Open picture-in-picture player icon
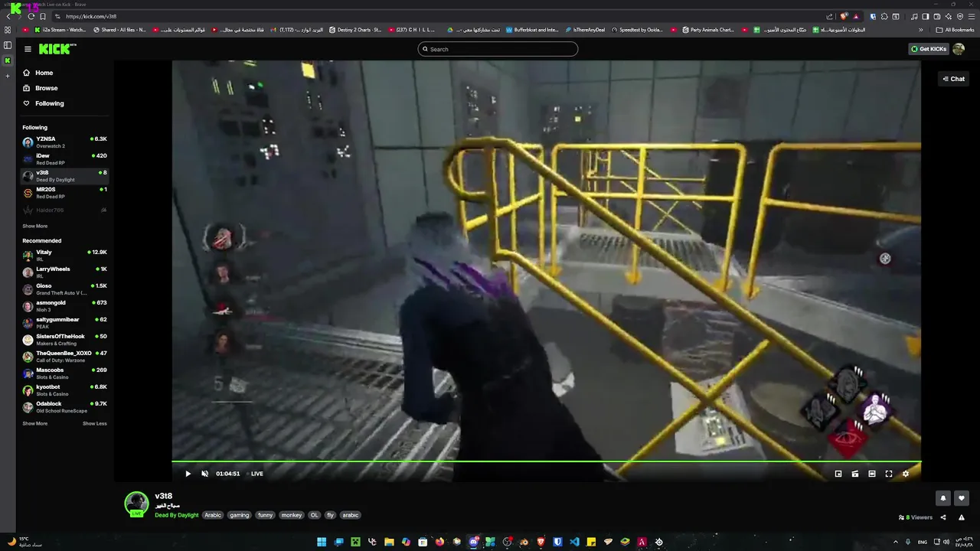The image size is (980, 551). point(838,474)
